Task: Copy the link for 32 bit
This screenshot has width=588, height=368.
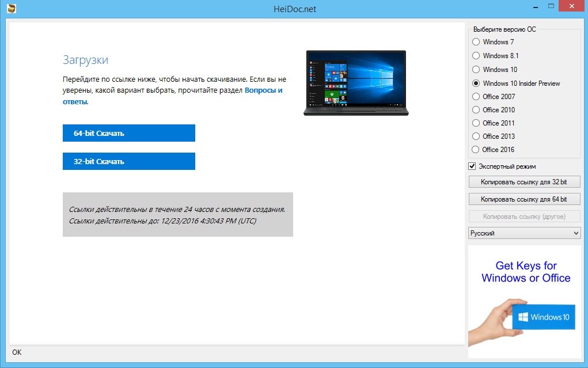Action: coord(524,182)
